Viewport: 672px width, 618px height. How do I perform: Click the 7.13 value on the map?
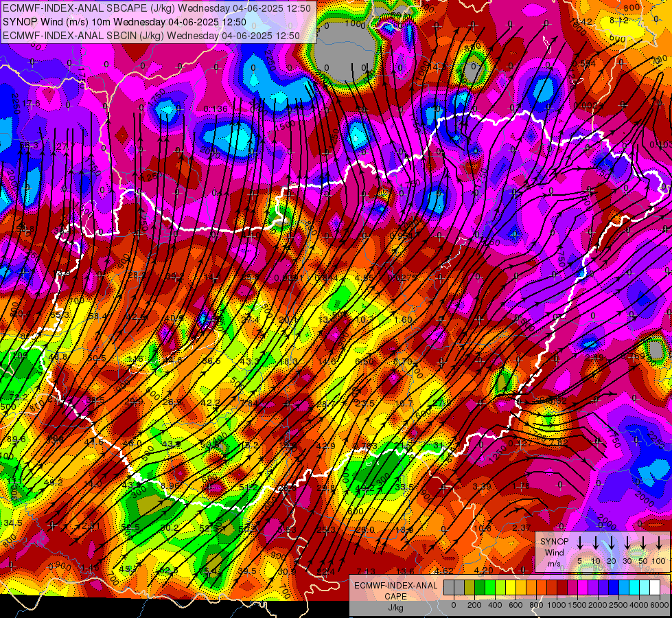(366, 571)
